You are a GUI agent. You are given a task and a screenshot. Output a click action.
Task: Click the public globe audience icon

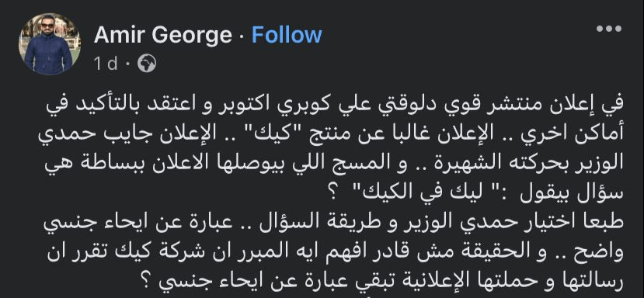[x=147, y=64]
